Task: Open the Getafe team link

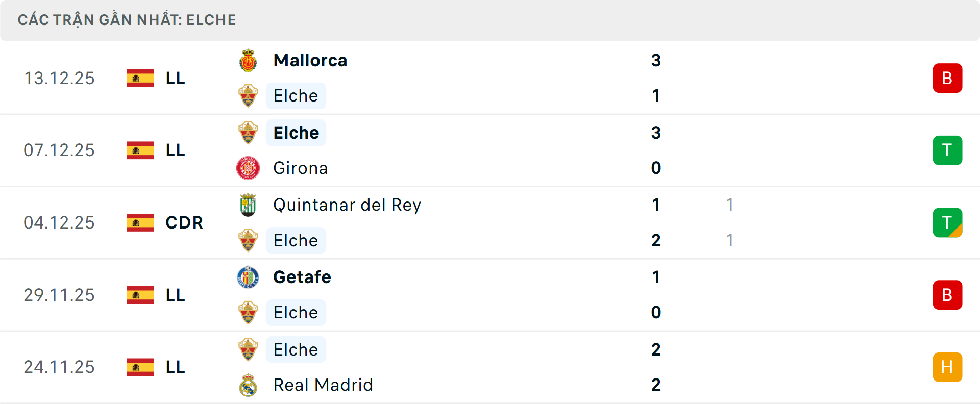Action: [x=302, y=277]
